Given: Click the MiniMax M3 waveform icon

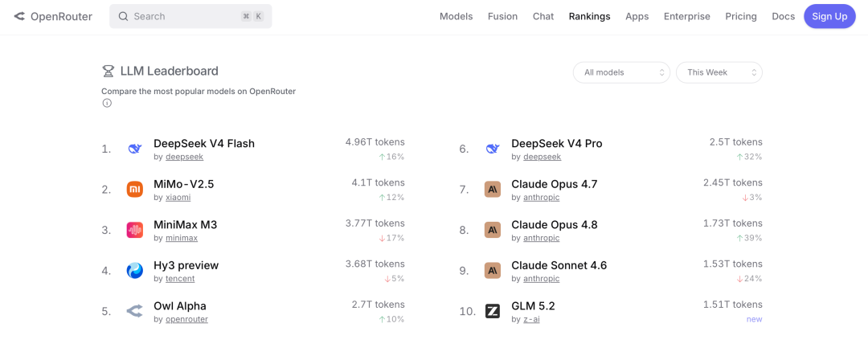Looking at the screenshot, I should (134, 230).
